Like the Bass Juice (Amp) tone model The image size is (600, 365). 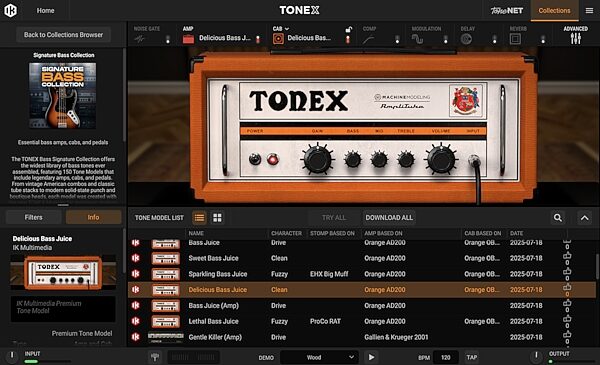[567, 303]
